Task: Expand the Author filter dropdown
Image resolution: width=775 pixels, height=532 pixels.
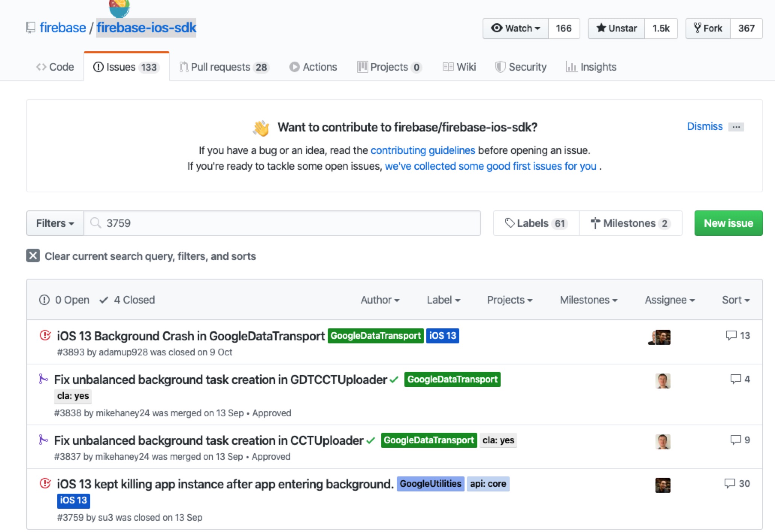Action: (380, 300)
